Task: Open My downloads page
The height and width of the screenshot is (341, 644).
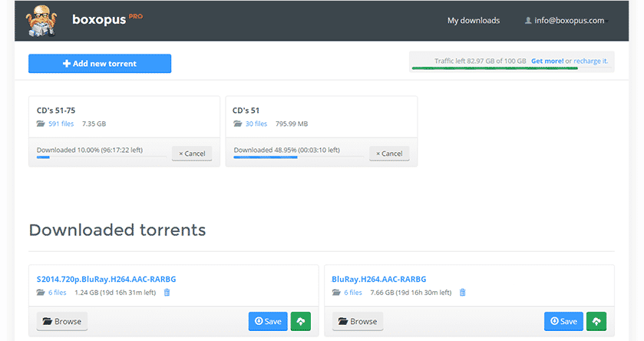Action: click(x=474, y=21)
